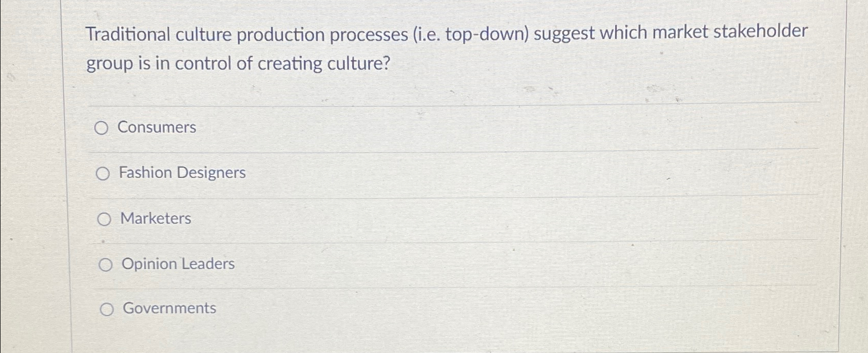Click the Fashion Designers answer label
The width and height of the screenshot is (868, 353).
182,173
